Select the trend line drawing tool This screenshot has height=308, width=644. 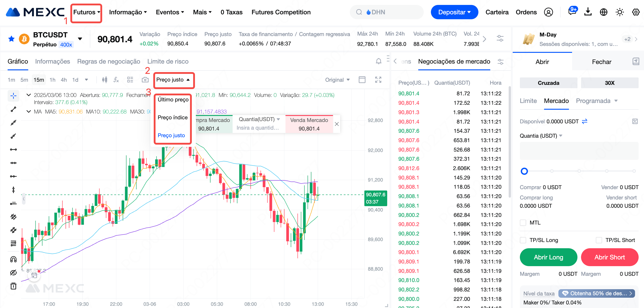pyautogui.click(x=13, y=109)
